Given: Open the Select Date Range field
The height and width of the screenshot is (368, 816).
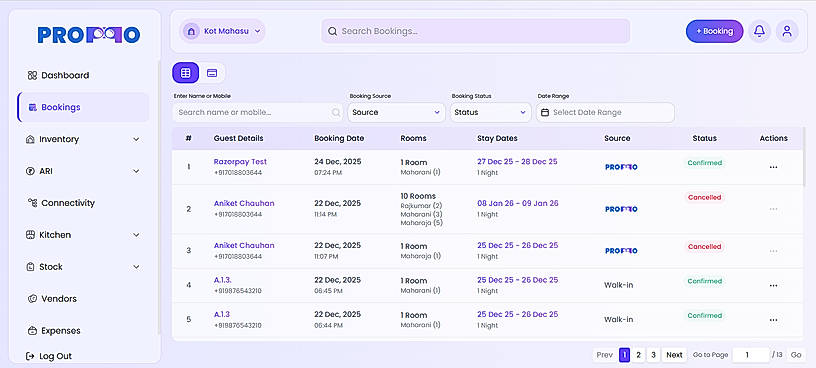Looking at the screenshot, I should point(605,112).
